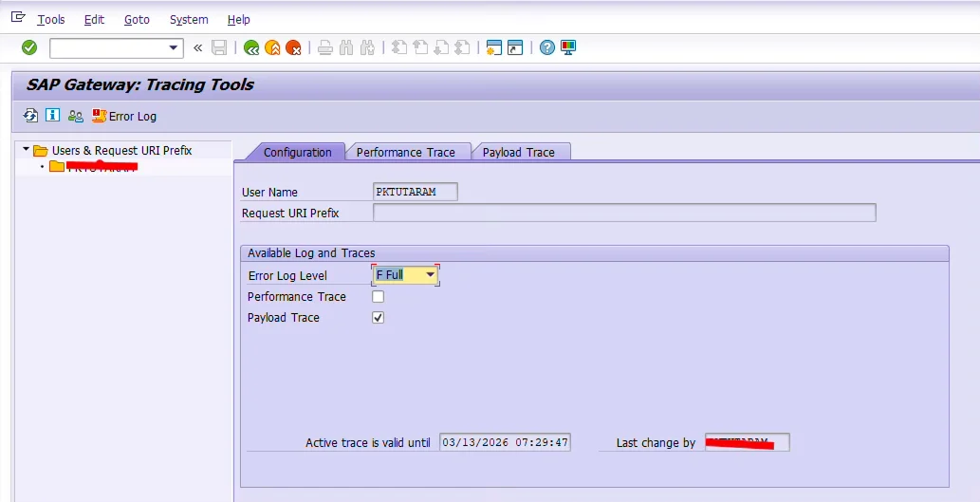Select the redacted user folder in tree
Image resolution: width=980 pixels, height=502 pixels.
click(x=93, y=166)
